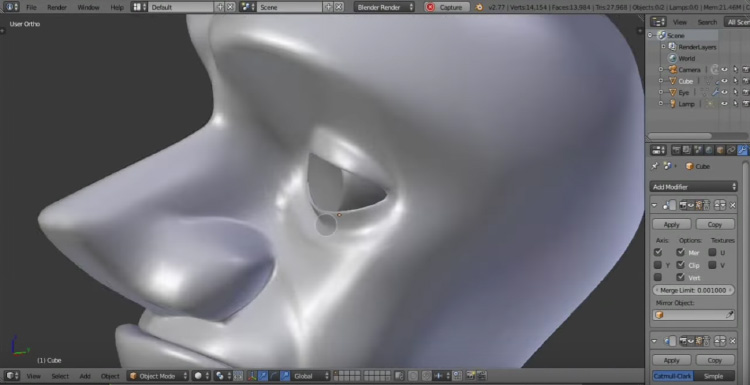Screen dimensions: 750x385
Task: Toggle visibility of Lamp in outliner
Action: coord(724,104)
